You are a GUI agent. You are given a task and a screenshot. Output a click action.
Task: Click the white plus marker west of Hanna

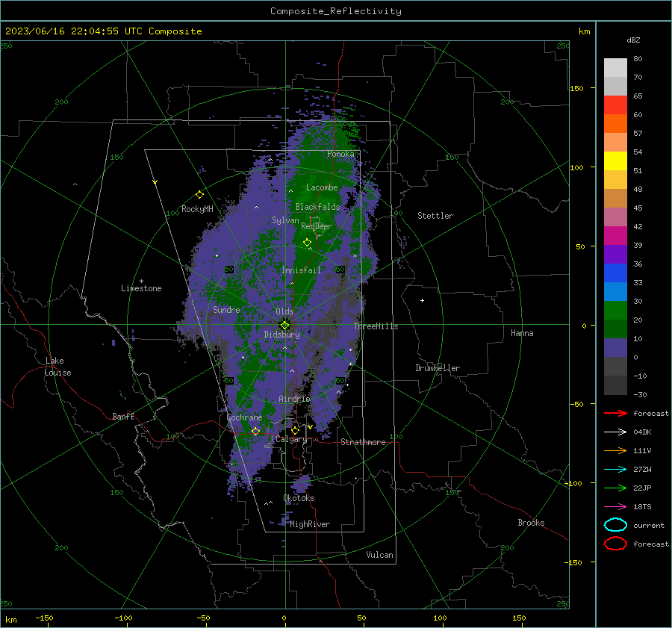422,300
